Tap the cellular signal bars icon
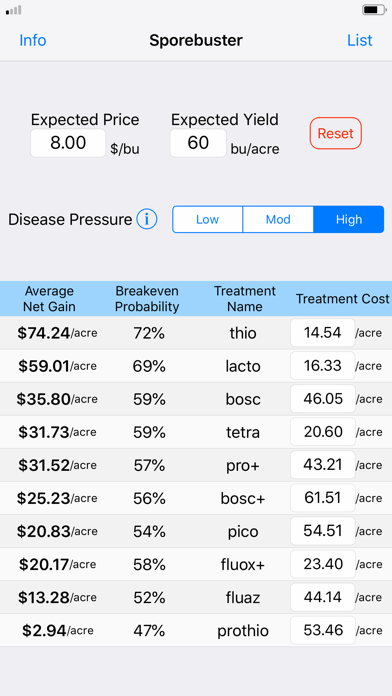 [x=14, y=10]
